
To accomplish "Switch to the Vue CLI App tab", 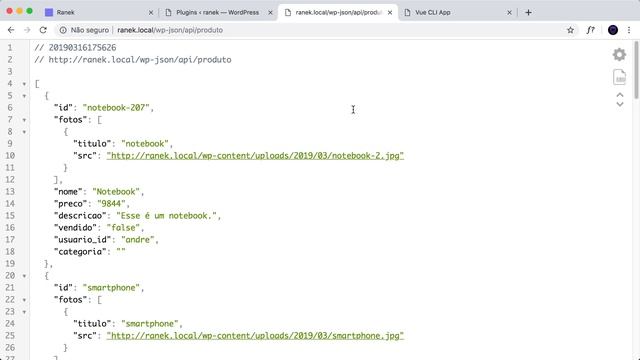I will point(457,13).
